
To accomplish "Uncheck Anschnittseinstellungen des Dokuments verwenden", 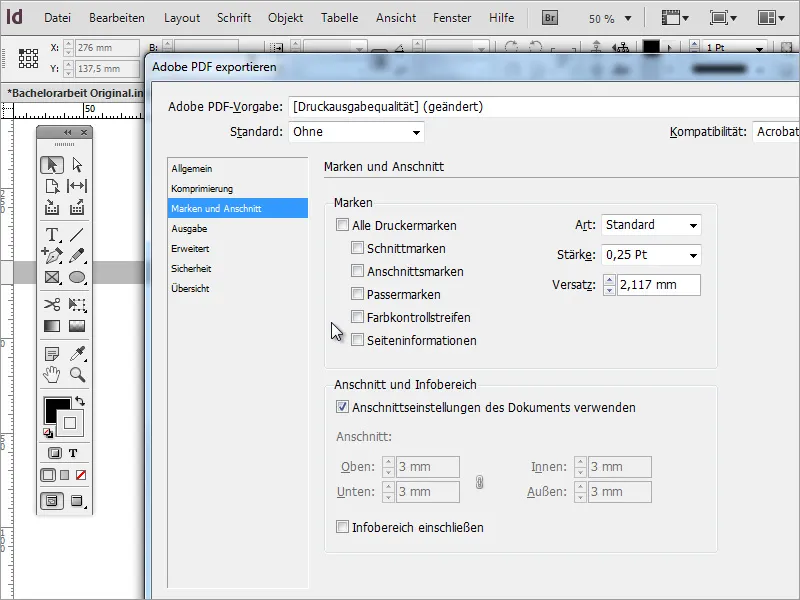I will (342, 407).
